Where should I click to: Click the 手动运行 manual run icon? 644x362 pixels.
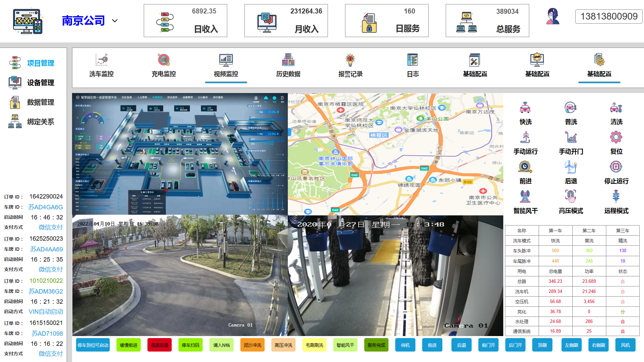(525, 137)
